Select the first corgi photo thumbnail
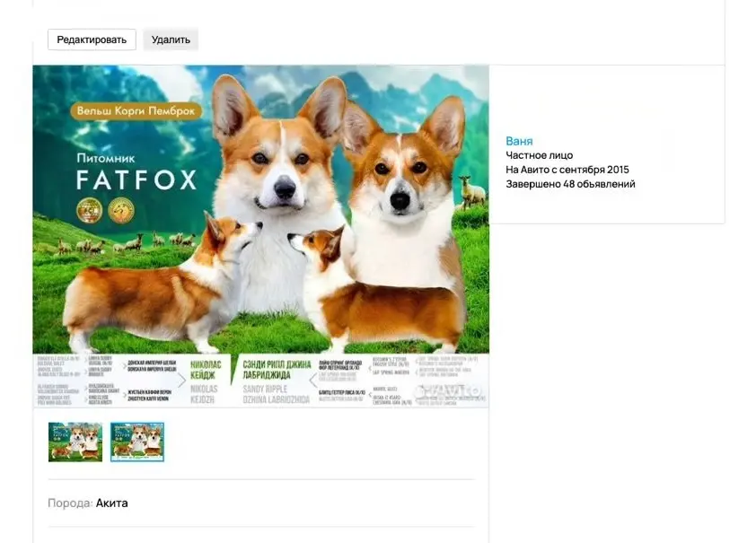The width and height of the screenshot is (756, 543). click(75, 442)
